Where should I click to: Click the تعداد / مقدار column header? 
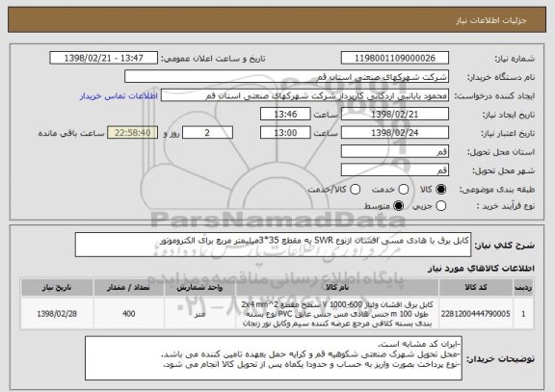coord(128,287)
